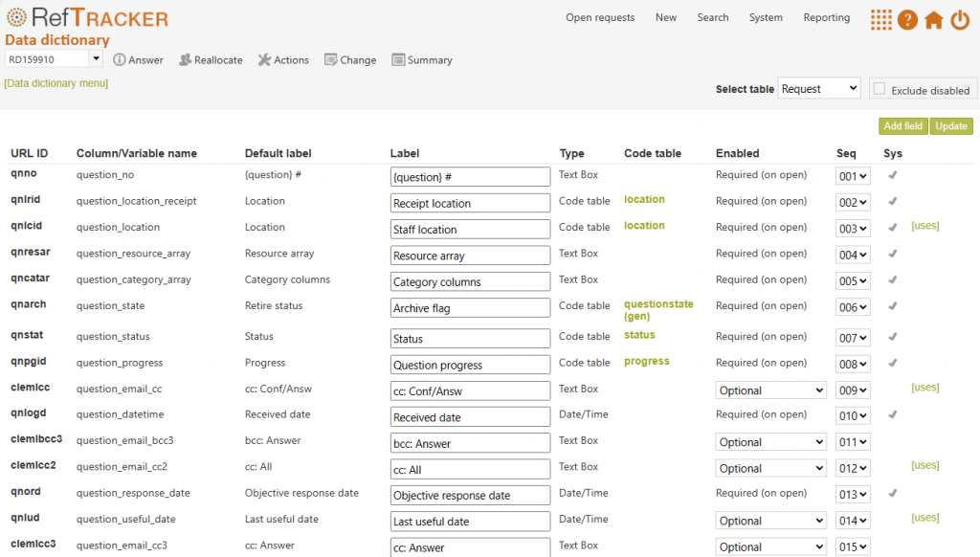Open the Reporting menu

pyautogui.click(x=826, y=17)
